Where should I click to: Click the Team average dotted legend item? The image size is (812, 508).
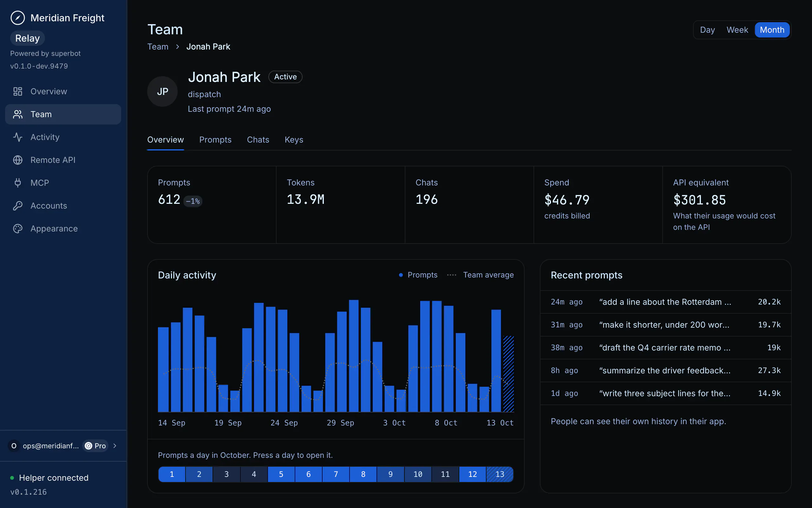point(480,275)
